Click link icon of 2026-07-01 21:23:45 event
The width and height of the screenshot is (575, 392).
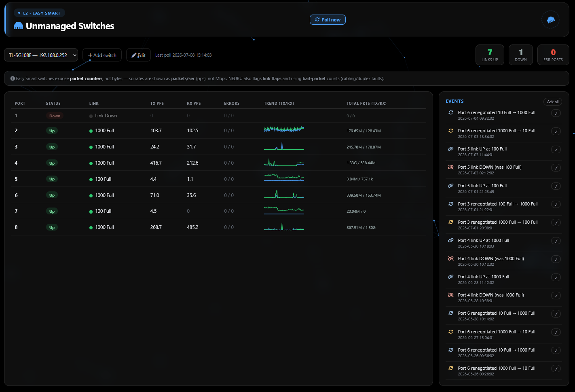point(450,186)
